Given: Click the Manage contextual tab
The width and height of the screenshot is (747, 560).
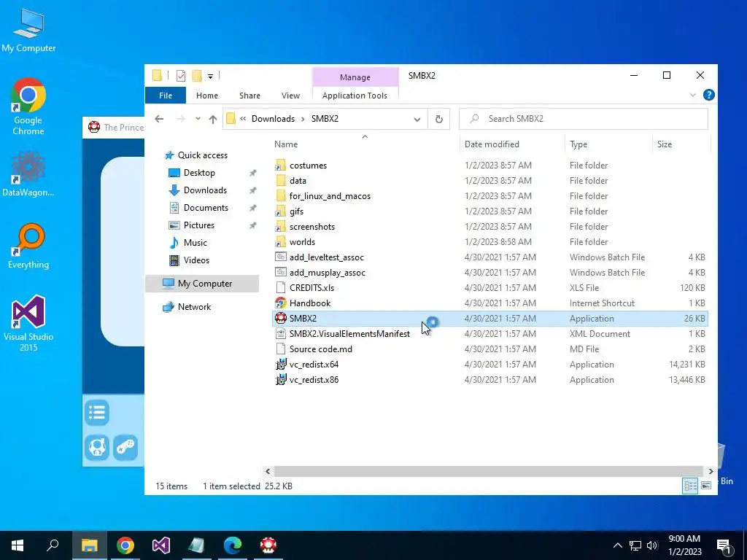Looking at the screenshot, I should click(x=355, y=77).
